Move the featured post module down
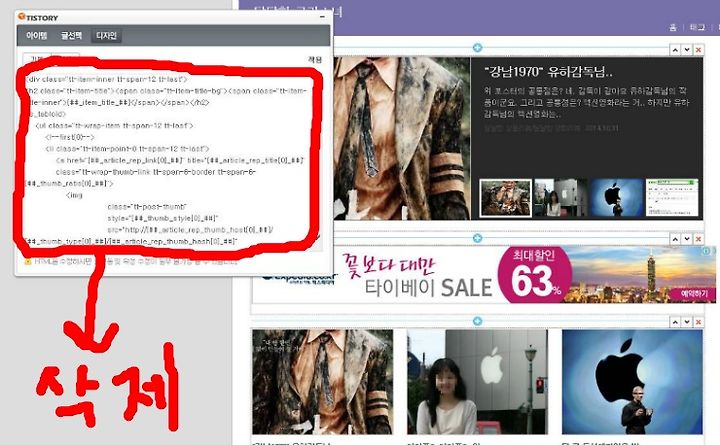Viewport: 720px width, 445px height. pos(687,50)
